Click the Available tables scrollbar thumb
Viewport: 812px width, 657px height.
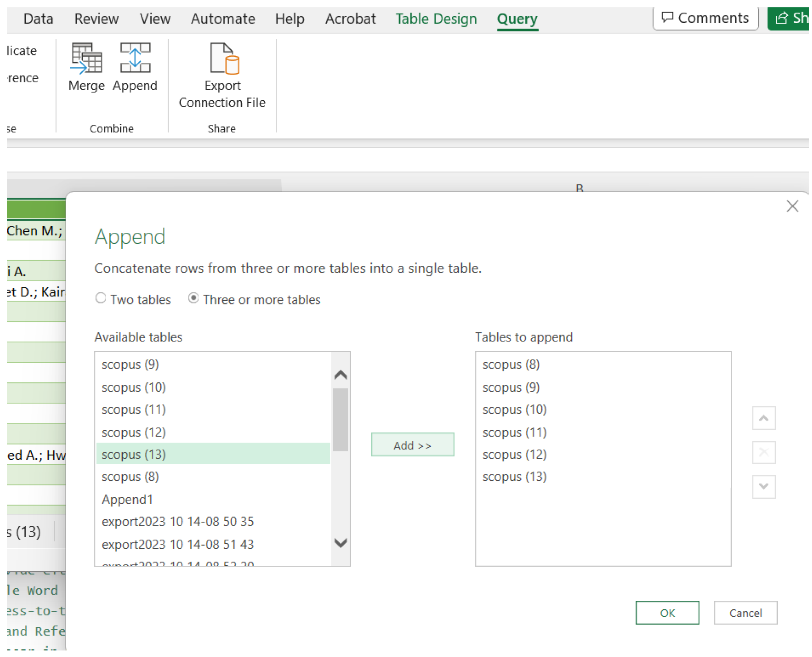(x=340, y=420)
